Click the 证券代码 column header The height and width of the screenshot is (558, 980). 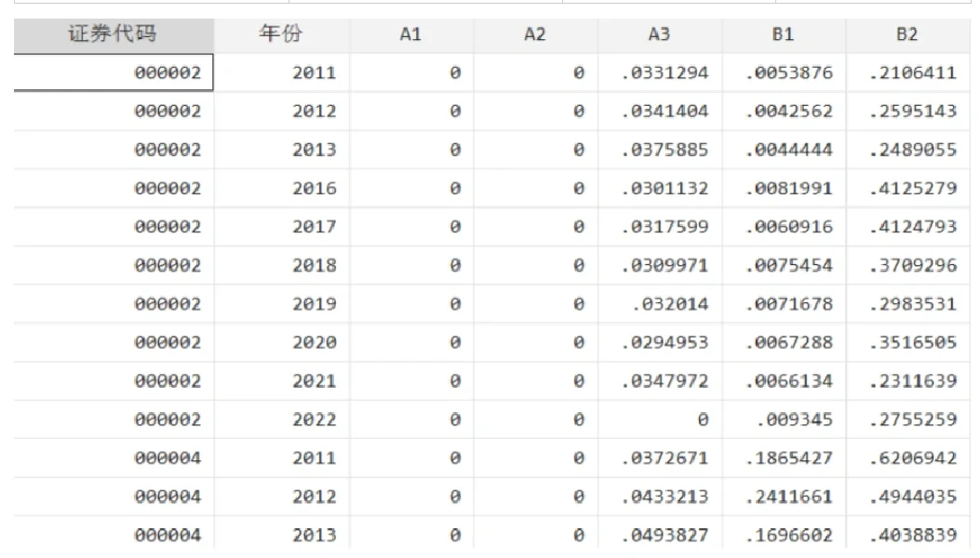pyautogui.click(x=114, y=35)
